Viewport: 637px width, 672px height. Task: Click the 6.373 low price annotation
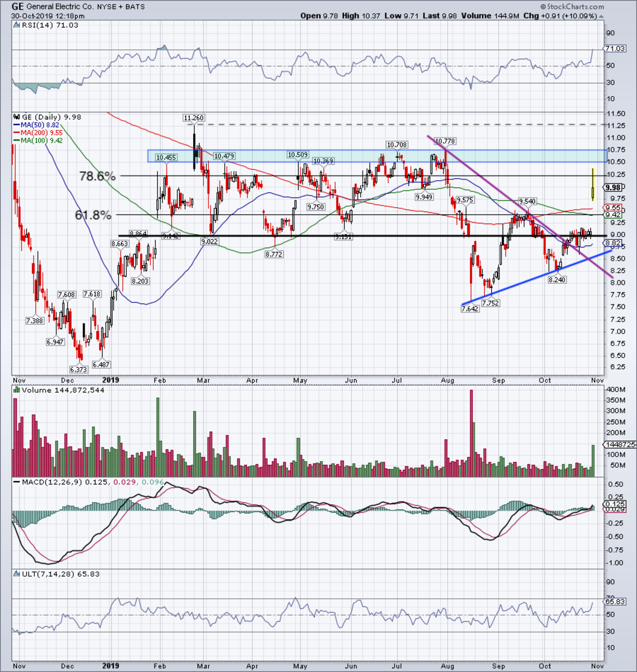click(x=78, y=370)
